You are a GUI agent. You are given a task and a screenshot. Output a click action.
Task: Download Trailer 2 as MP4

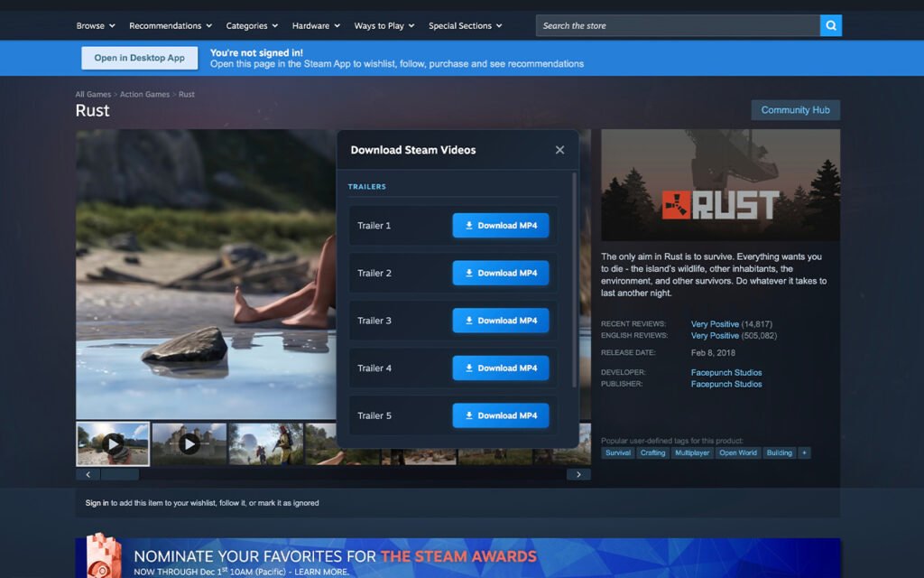(x=501, y=273)
